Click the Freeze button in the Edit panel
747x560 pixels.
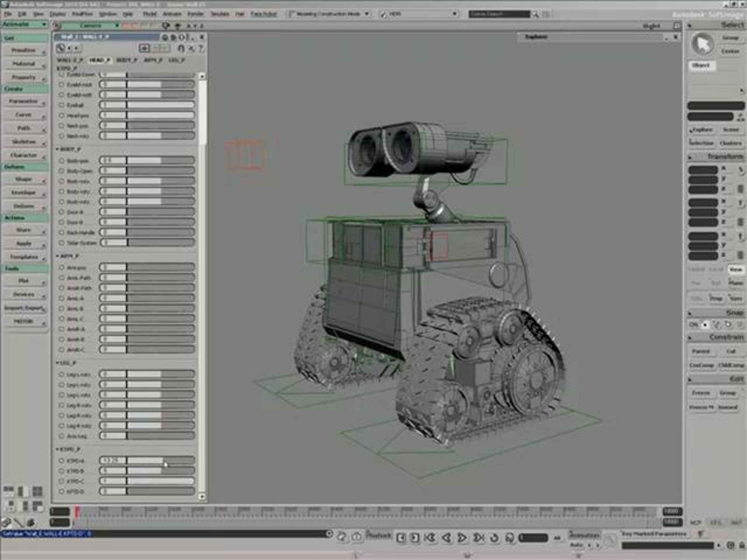click(x=701, y=393)
